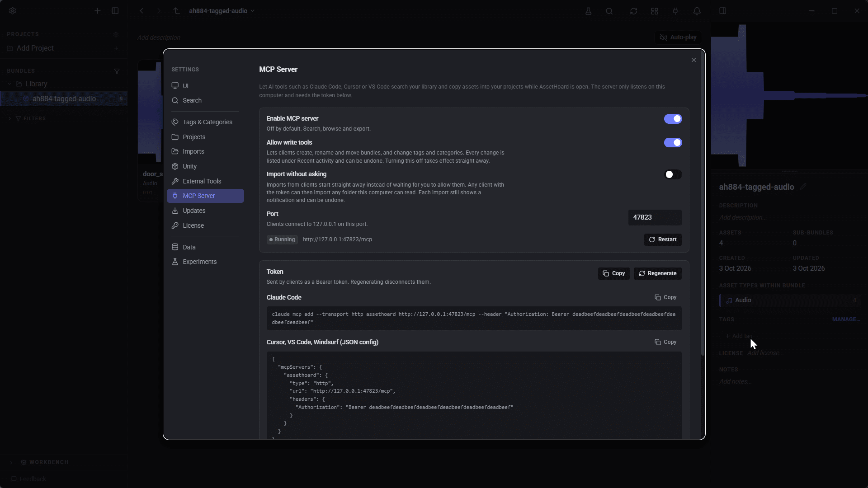
Task: Click Manage link in Tags section
Action: [x=846, y=319]
